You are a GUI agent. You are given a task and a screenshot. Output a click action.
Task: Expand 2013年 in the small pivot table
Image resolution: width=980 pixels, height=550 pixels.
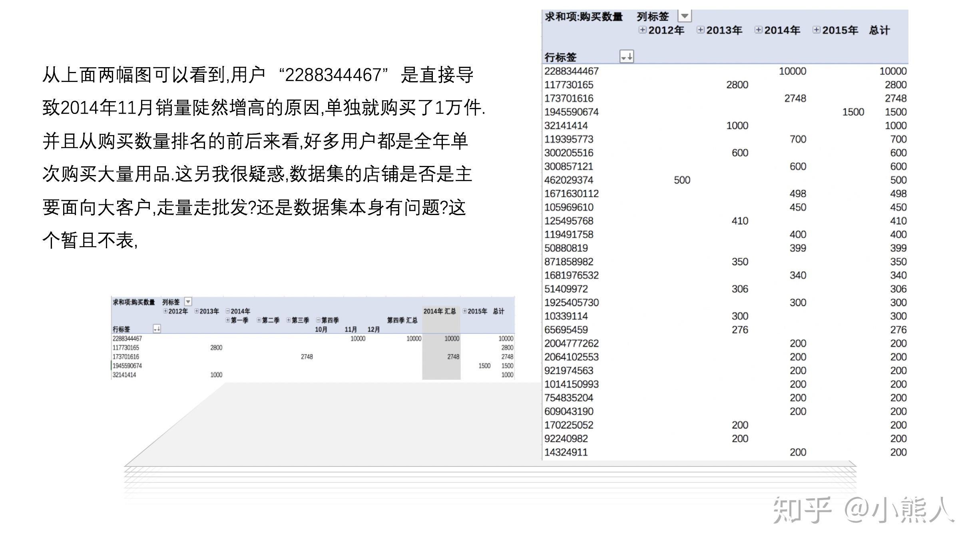(x=197, y=311)
